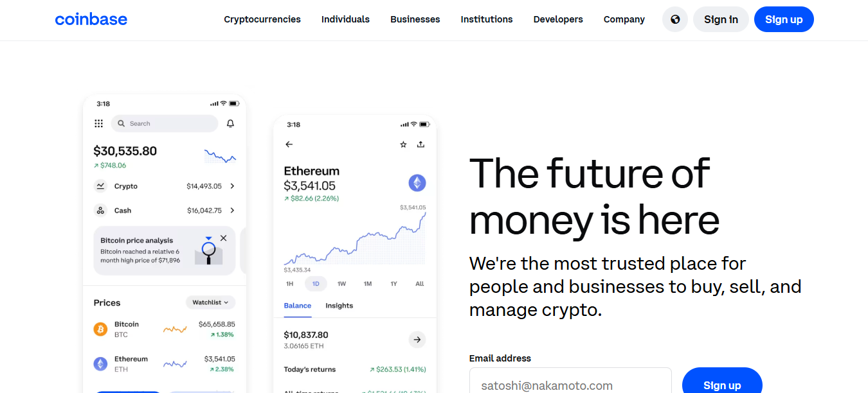
Task: Click the Email address input field
Action: (570, 384)
